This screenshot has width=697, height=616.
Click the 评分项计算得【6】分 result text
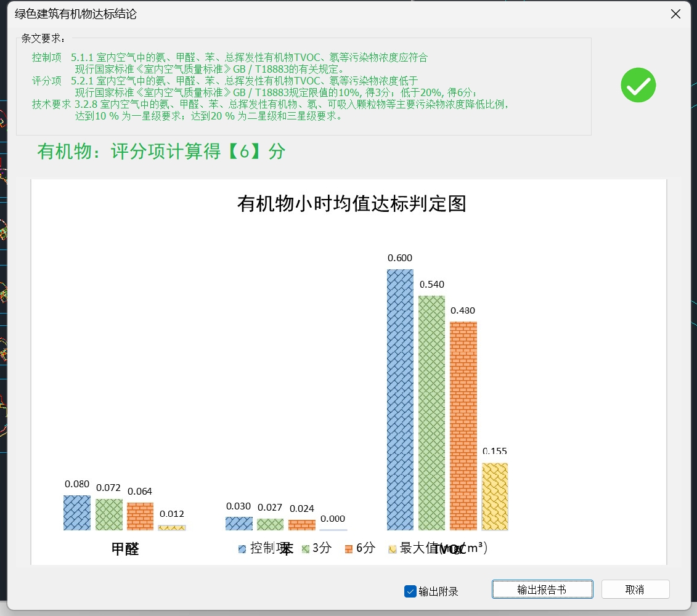[x=161, y=152]
